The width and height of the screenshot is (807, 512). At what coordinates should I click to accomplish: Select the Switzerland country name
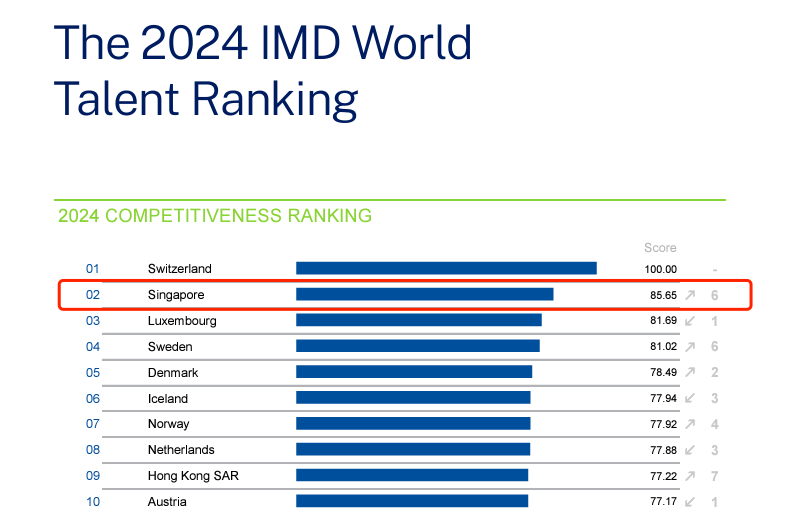pos(179,269)
